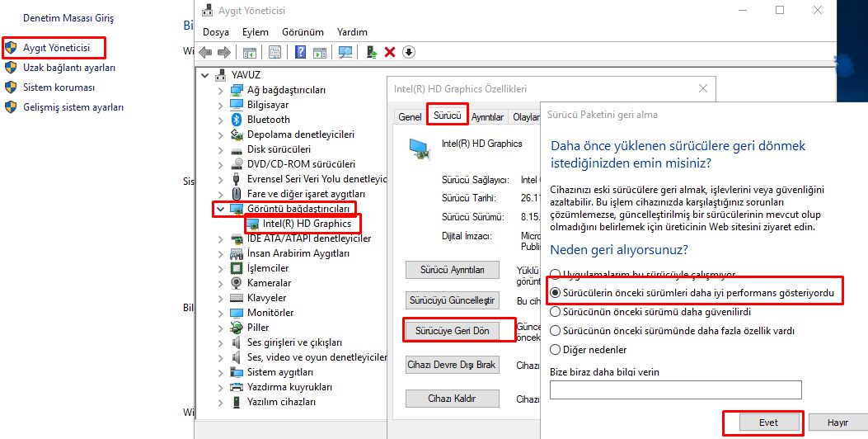This screenshot has height=439, width=868.
Task: Click the black down-arrow disable device icon
Action: (409, 52)
